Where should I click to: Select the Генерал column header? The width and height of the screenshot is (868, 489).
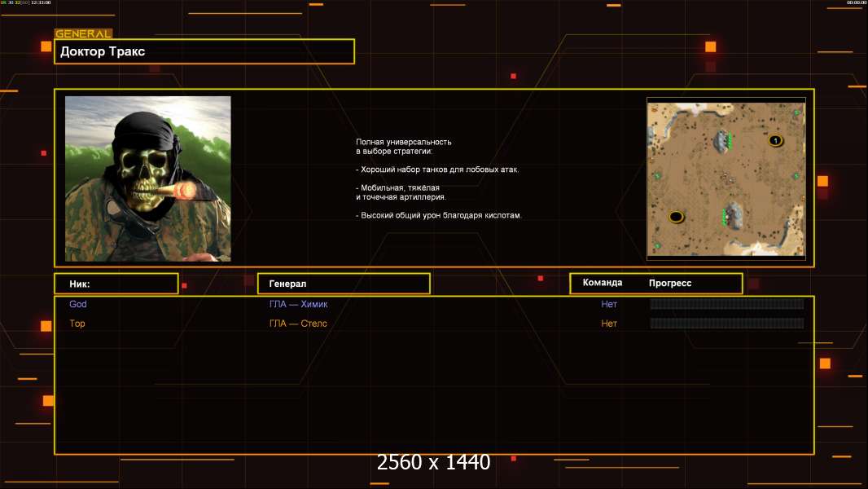pos(343,284)
